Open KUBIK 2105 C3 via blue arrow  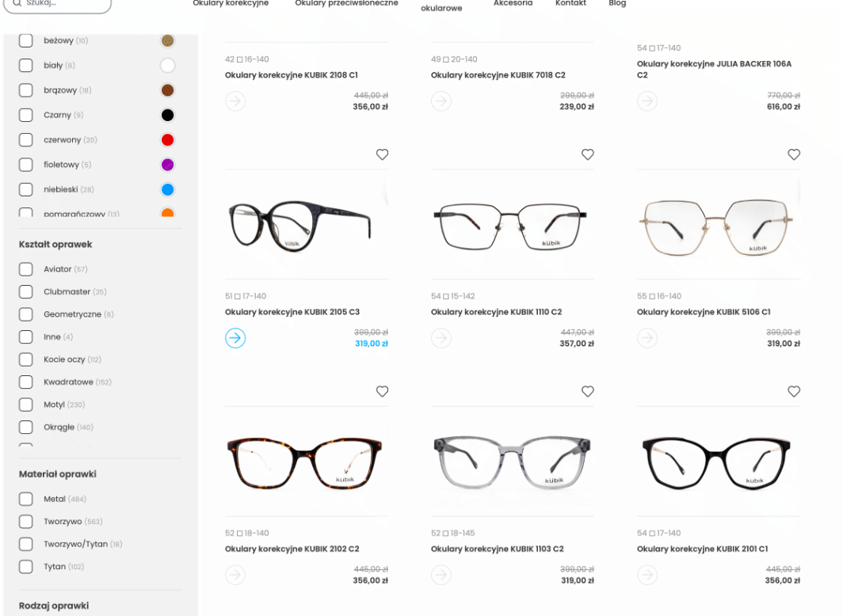(x=235, y=338)
